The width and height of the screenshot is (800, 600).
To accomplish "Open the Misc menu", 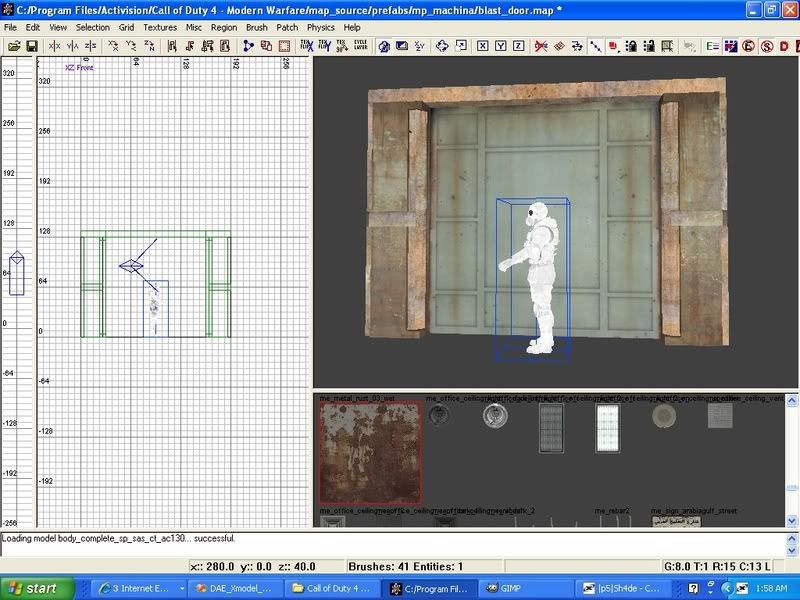I will [193, 28].
